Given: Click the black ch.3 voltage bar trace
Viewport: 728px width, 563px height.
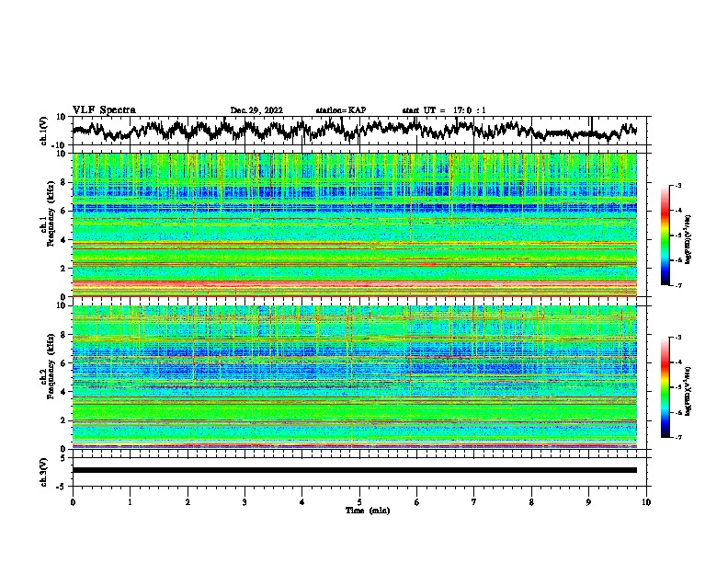Looking at the screenshot, I should coord(354,470).
